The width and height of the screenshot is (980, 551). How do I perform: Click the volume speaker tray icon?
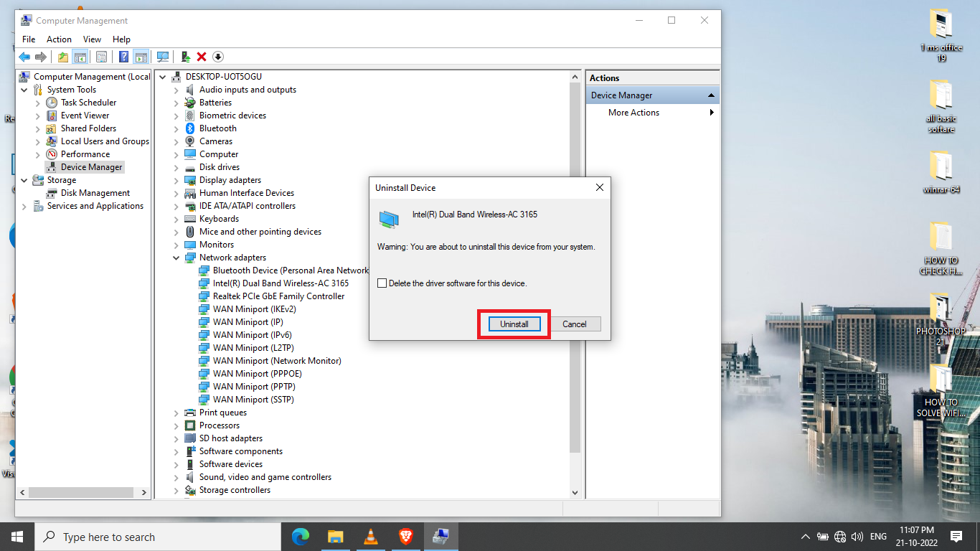pos(857,537)
